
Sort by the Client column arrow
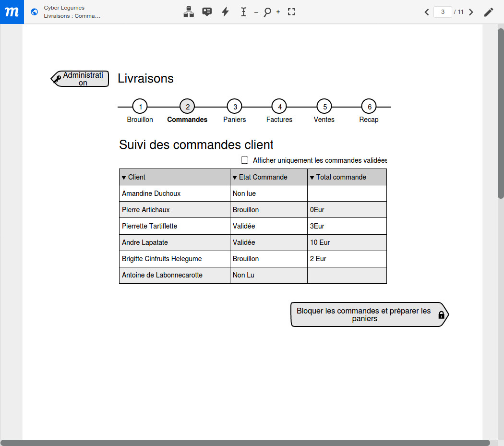tap(124, 178)
